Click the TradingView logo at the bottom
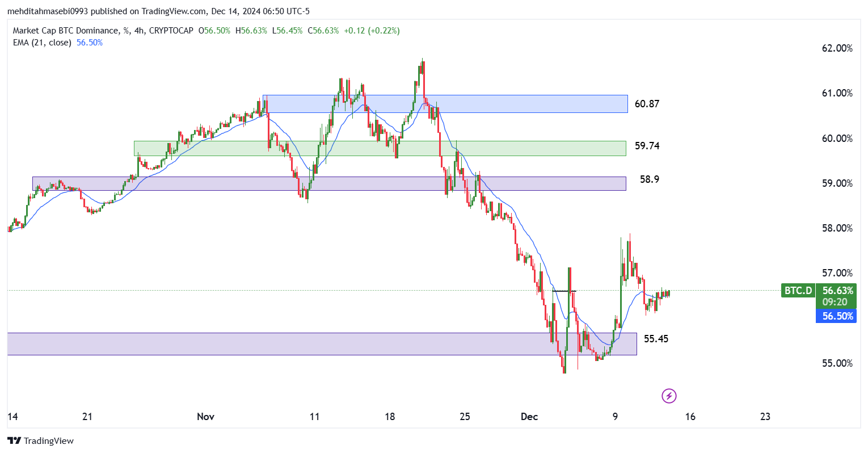Viewport: 868px width, 453px height. click(40, 441)
